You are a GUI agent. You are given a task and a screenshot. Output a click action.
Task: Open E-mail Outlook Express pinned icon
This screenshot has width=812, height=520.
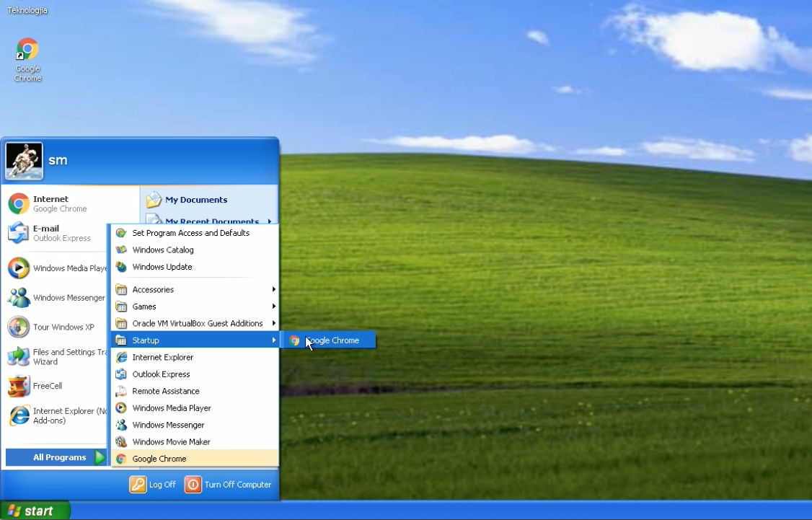(x=19, y=233)
